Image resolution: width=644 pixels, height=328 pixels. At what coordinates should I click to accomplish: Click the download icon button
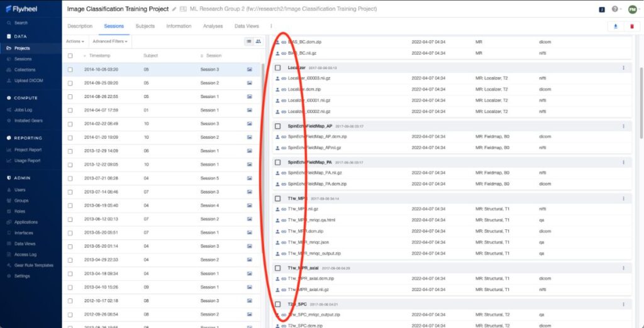tap(614, 26)
